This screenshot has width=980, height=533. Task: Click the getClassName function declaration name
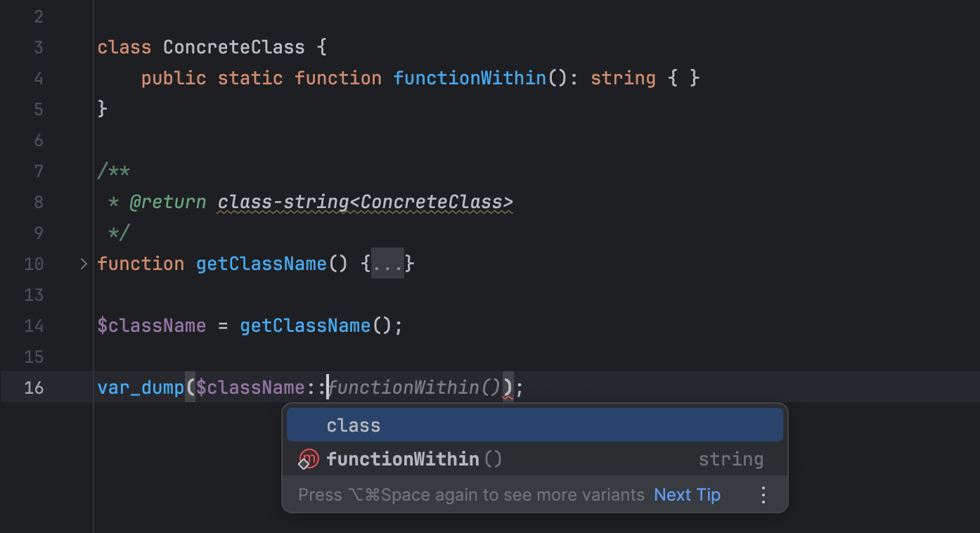[262, 264]
